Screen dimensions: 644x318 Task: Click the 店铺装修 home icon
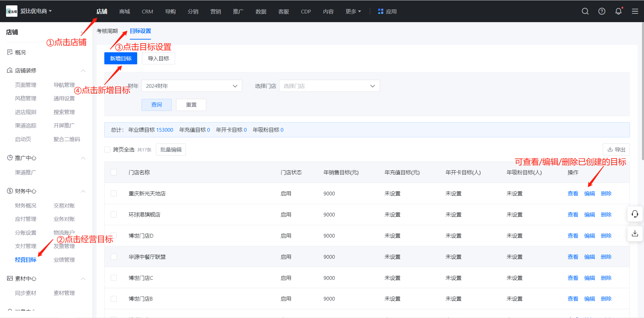pos(10,70)
